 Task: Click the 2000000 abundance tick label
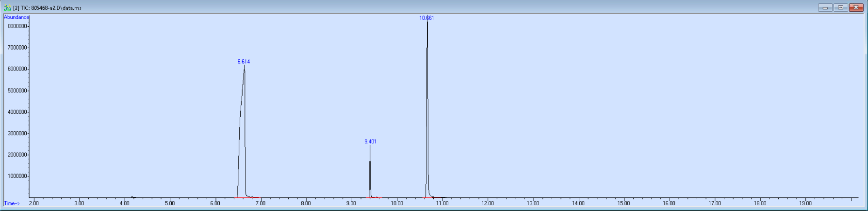point(17,155)
